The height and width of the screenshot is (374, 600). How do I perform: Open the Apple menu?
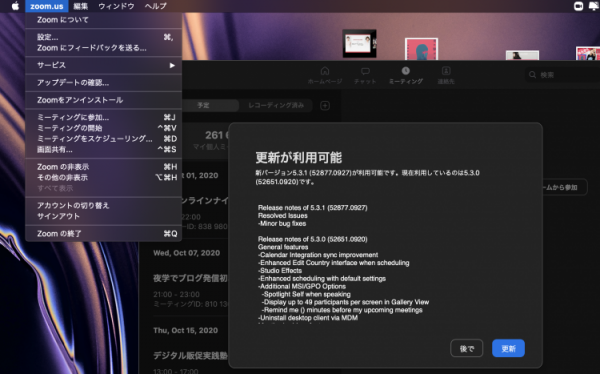coord(15,6)
